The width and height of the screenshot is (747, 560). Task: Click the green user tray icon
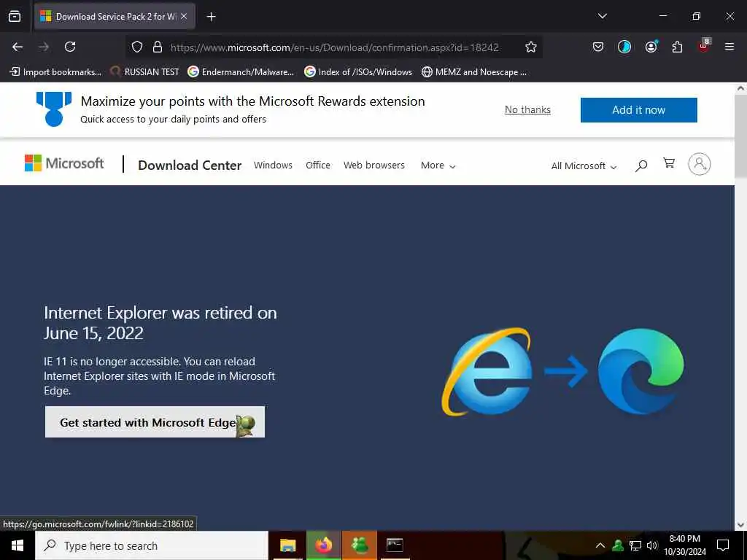pyautogui.click(x=618, y=545)
